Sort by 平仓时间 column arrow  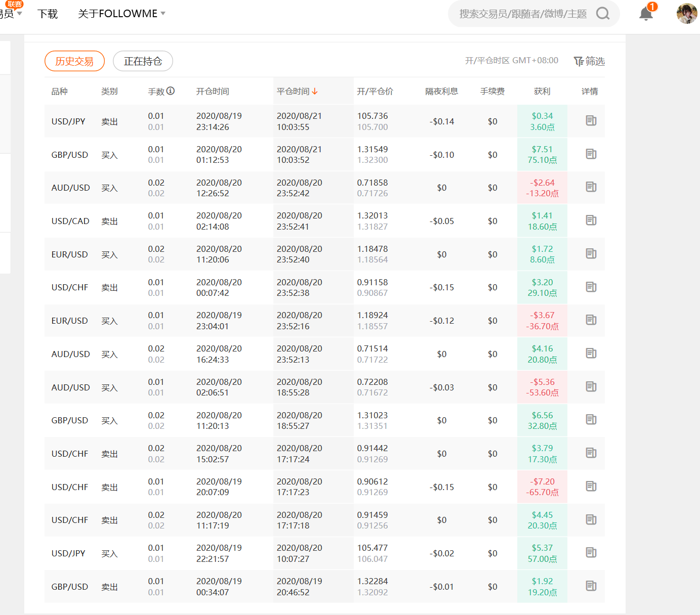[x=315, y=92]
